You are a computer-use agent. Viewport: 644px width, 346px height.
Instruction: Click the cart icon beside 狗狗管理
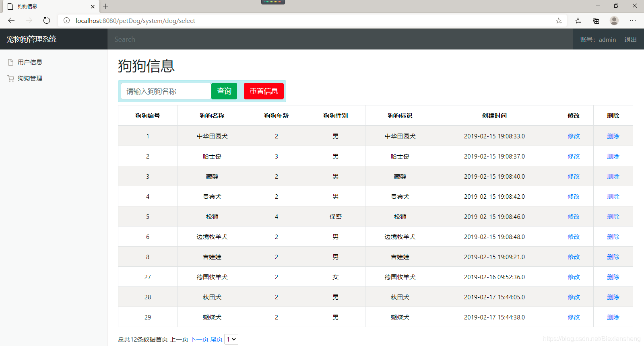click(11, 78)
